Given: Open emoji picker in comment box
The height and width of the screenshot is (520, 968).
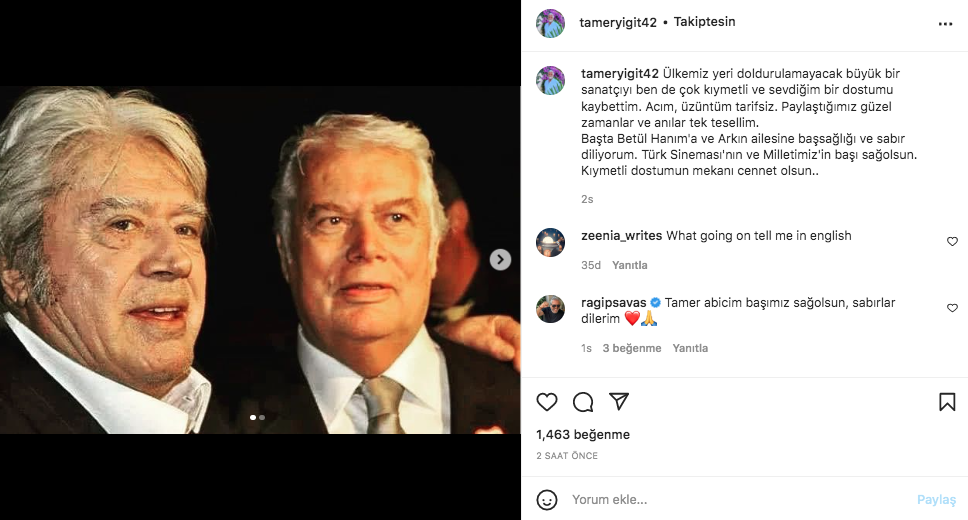Looking at the screenshot, I should pos(547,499).
